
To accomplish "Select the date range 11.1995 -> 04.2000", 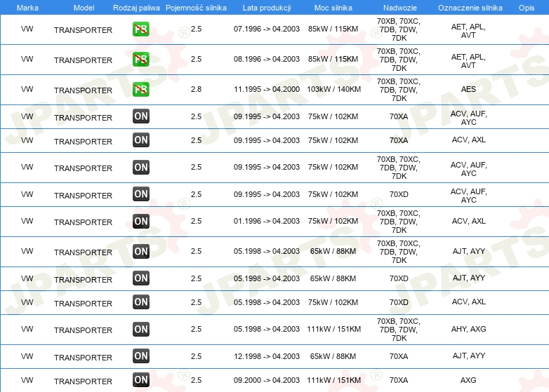I will coord(267,89).
